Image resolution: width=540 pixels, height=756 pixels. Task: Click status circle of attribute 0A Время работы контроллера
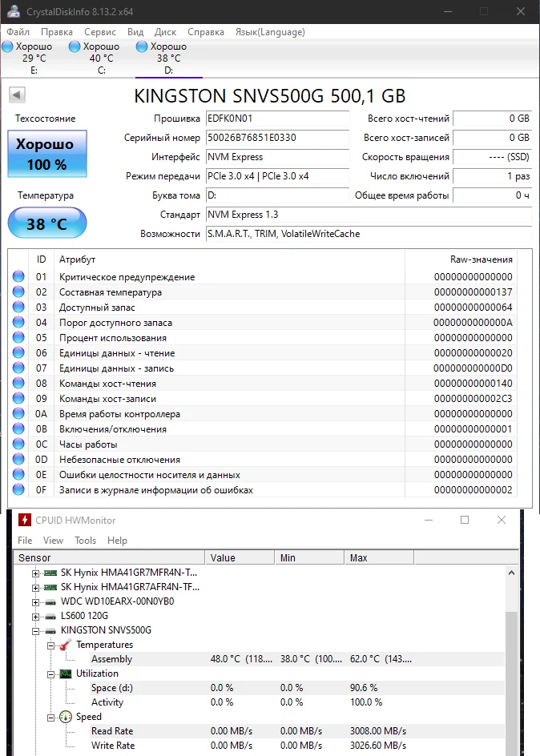(x=18, y=413)
